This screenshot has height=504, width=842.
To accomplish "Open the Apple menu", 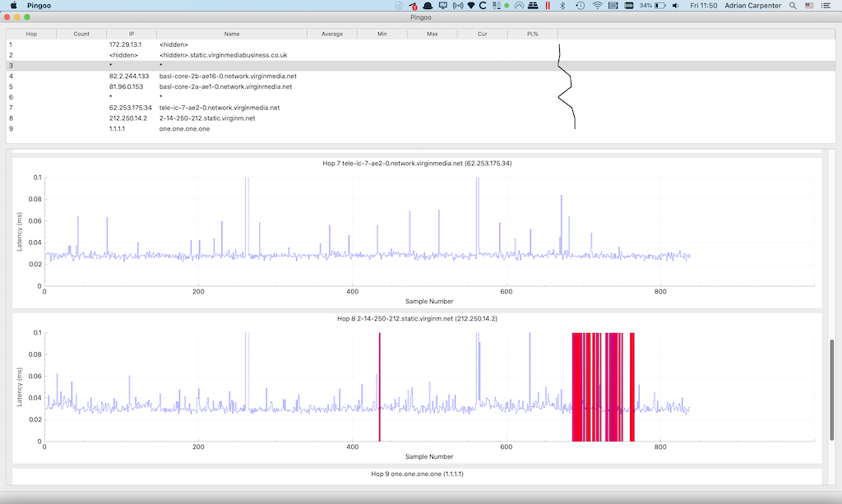I will 14,6.
